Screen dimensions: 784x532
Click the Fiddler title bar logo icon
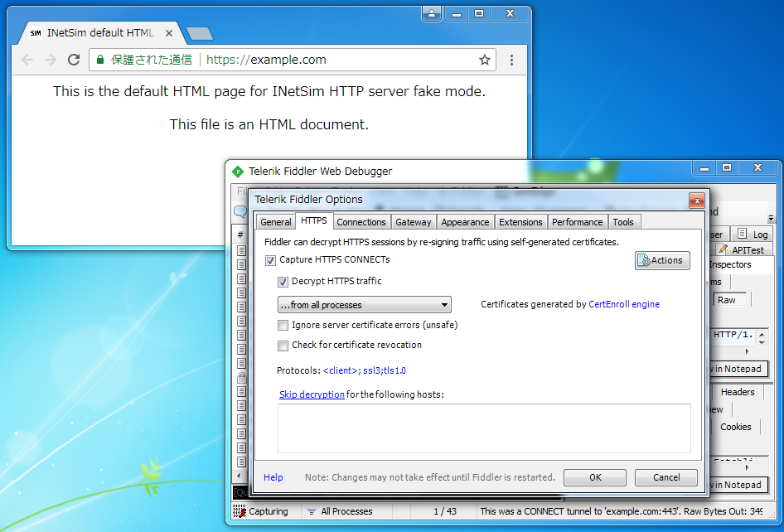(x=238, y=172)
